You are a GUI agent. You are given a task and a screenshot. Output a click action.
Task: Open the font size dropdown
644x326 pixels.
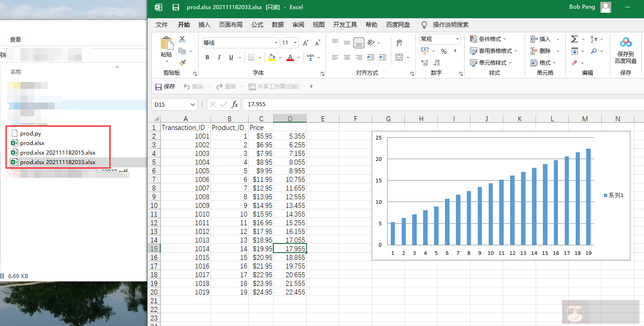pos(295,42)
